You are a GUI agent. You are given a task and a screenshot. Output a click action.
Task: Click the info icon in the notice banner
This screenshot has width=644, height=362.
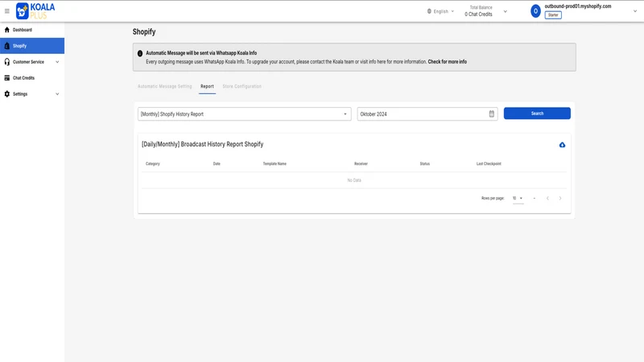[x=140, y=53]
